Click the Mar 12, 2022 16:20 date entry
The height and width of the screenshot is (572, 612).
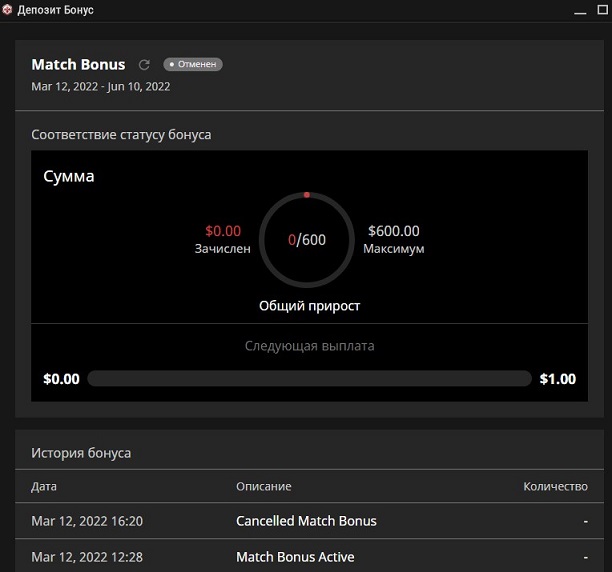coord(87,521)
